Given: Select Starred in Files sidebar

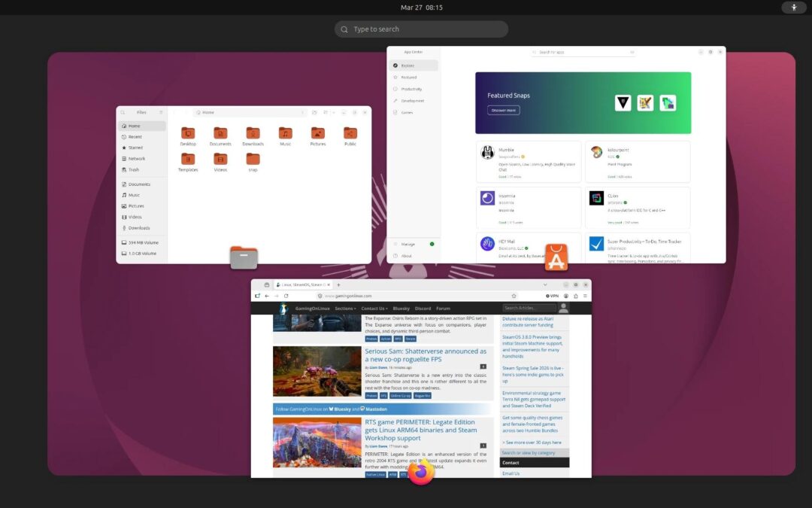Looking at the screenshot, I should [142, 148].
